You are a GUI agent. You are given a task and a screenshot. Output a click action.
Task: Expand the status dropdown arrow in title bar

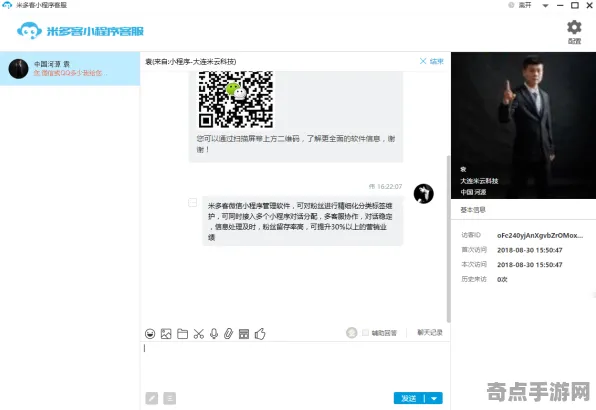click(545, 6)
